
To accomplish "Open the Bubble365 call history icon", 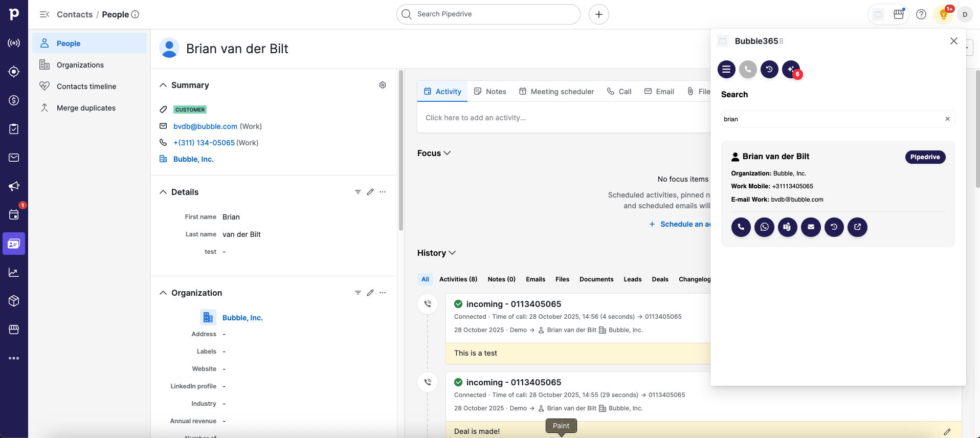I will coord(769,70).
